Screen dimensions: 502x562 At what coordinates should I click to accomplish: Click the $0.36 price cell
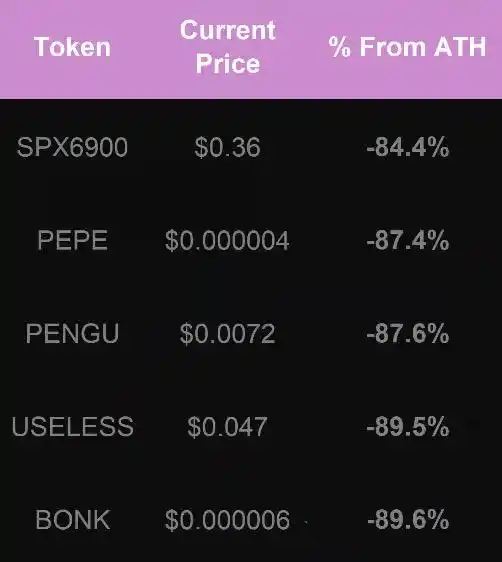point(228,147)
